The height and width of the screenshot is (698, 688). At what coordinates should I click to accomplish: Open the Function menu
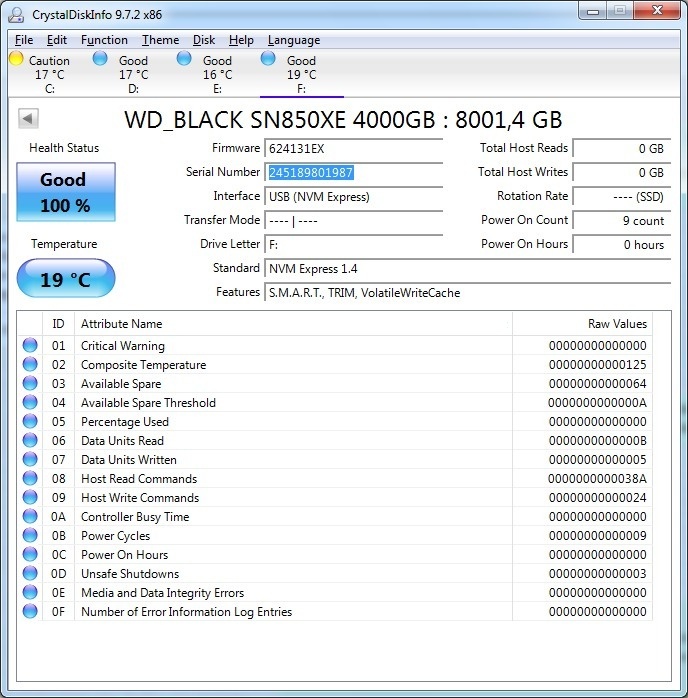104,40
